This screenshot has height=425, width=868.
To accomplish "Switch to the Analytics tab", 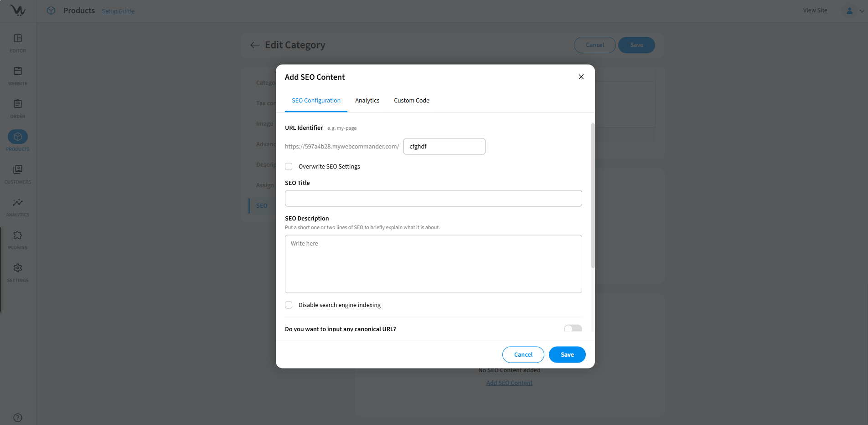I will pos(367,101).
